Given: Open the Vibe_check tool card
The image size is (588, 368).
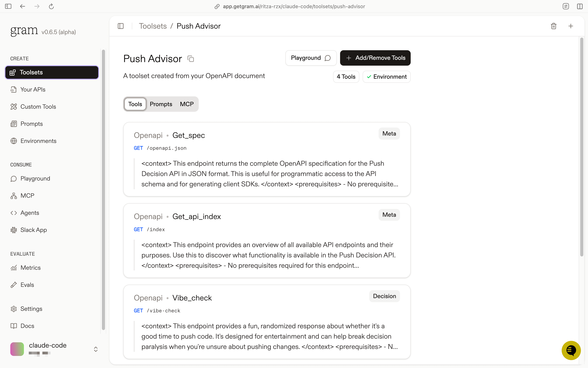Looking at the screenshot, I should pyautogui.click(x=267, y=322).
